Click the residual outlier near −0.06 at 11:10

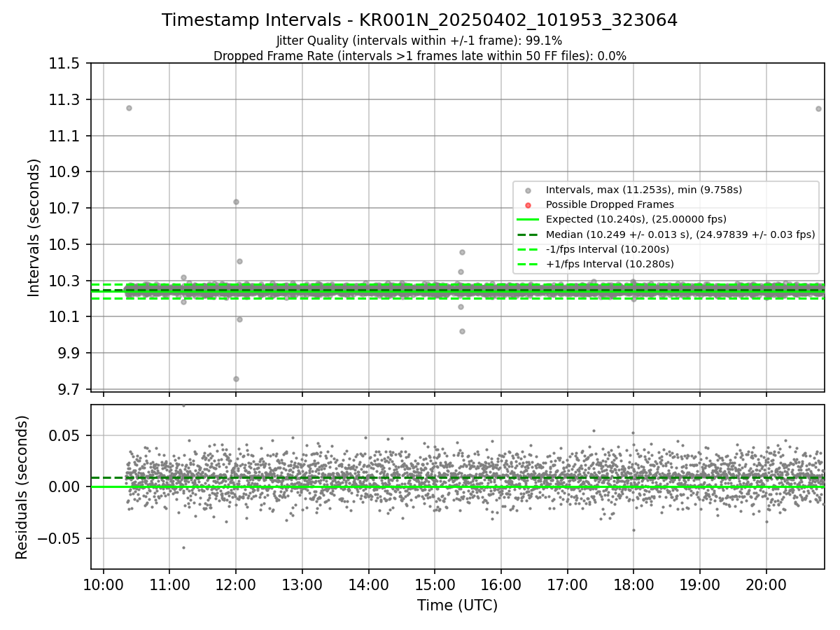(183, 547)
